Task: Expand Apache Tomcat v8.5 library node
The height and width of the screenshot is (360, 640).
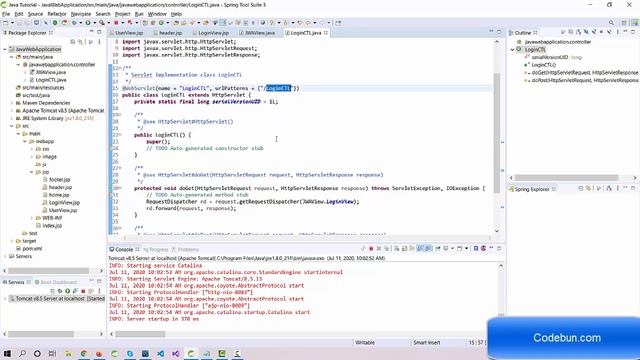Action: pos(11,111)
